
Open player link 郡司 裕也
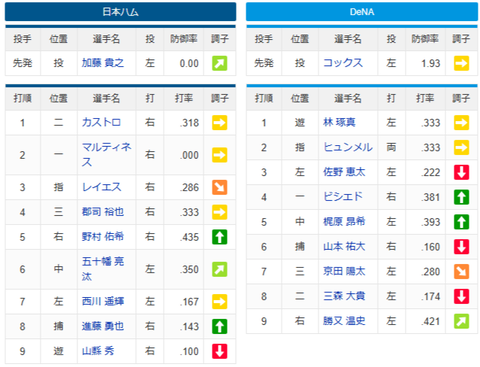(x=103, y=212)
